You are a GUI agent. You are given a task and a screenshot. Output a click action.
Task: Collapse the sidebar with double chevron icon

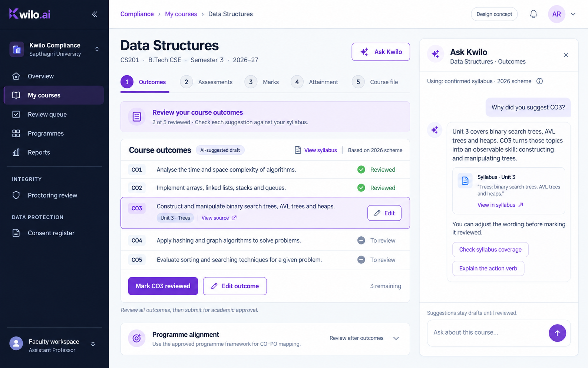pos(95,14)
